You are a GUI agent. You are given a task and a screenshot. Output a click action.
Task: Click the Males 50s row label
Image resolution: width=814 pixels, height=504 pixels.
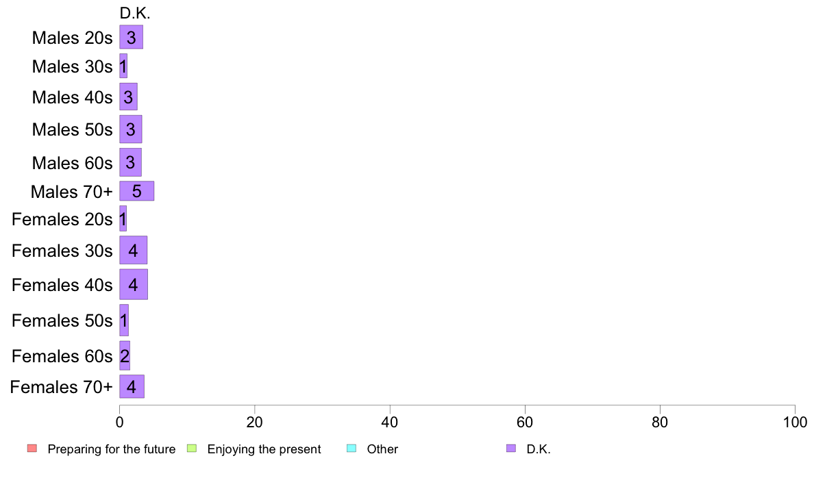72,129
